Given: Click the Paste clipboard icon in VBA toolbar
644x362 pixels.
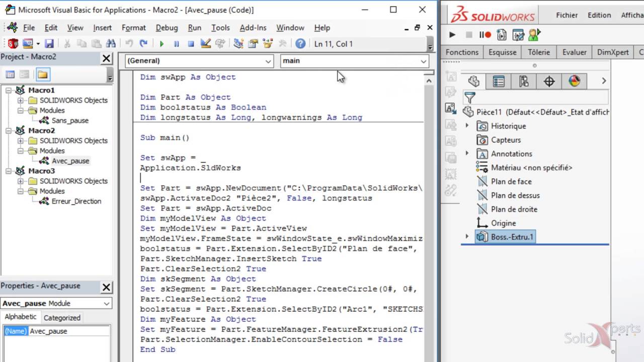Looking at the screenshot, I should click(96, 44).
